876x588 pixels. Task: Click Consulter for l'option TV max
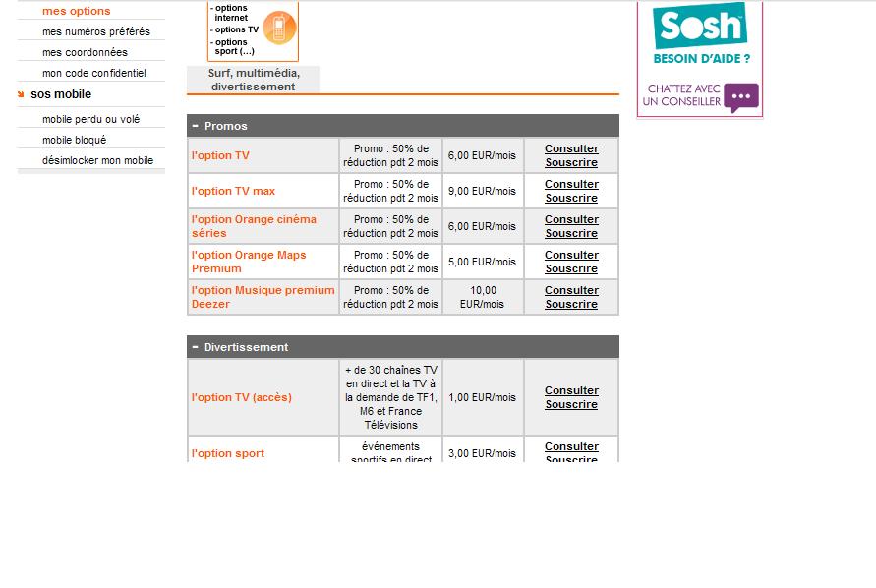click(x=571, y=185)
